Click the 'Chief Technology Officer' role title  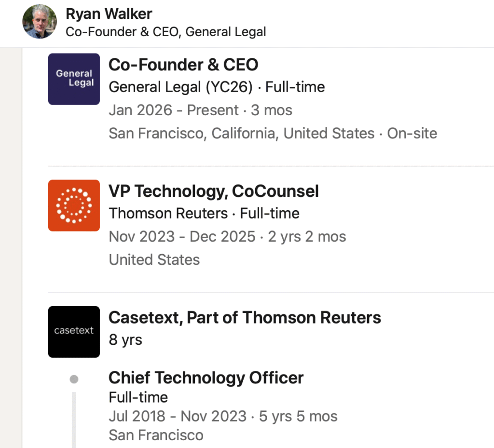click(206, 378)
